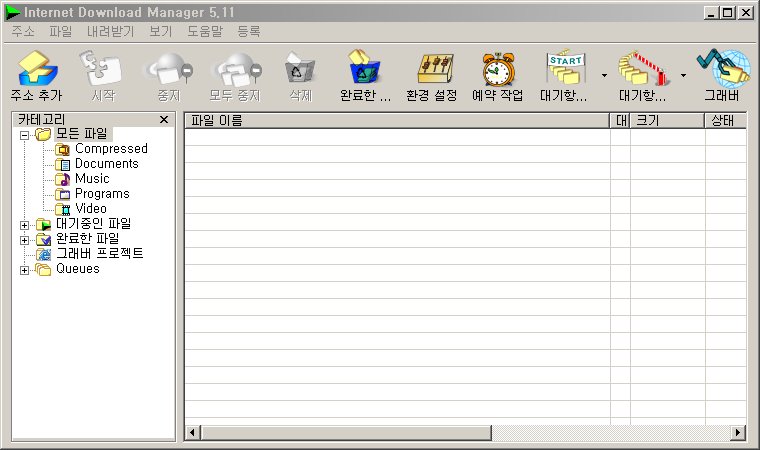Sort by 파일 이름 column header
This screenshot has width=760, height=450.
[397, 120]
